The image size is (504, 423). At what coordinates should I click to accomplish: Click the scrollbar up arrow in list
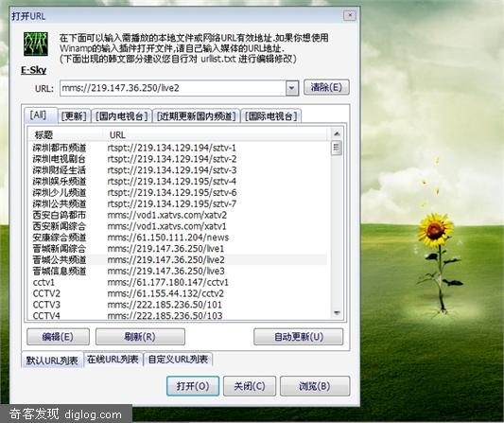pyautogui.click(x=337, y=133)
